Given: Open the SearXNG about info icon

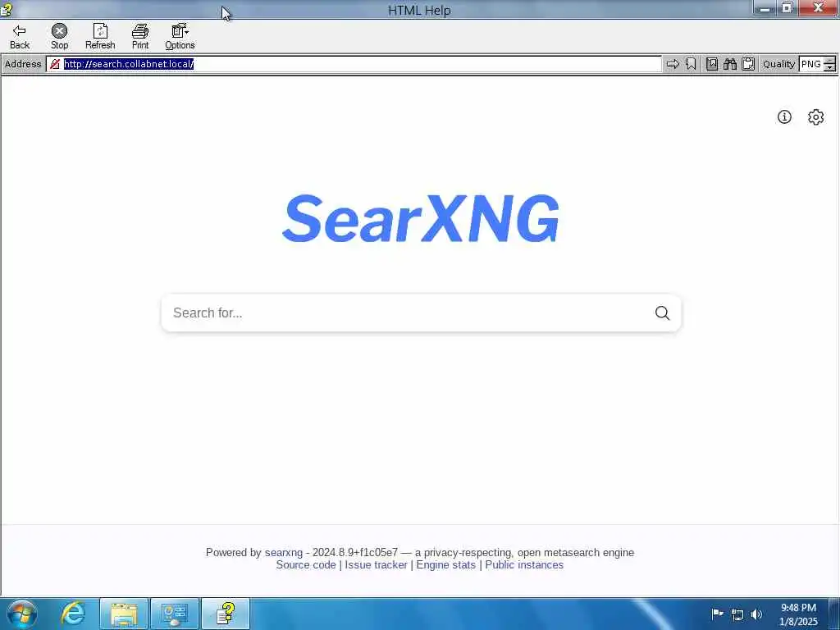Looking at the screenshot, I should (784, 116).
